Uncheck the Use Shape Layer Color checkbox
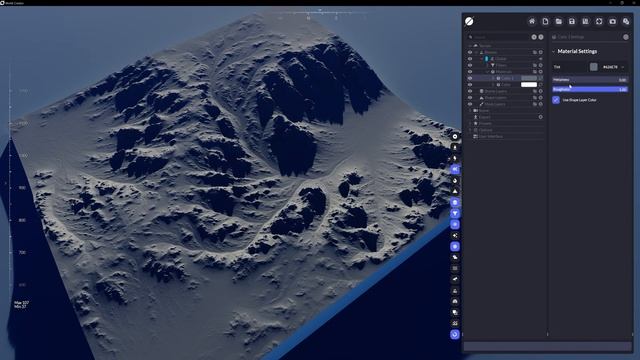This screenshot has width=640, height=360. point(556,100)
